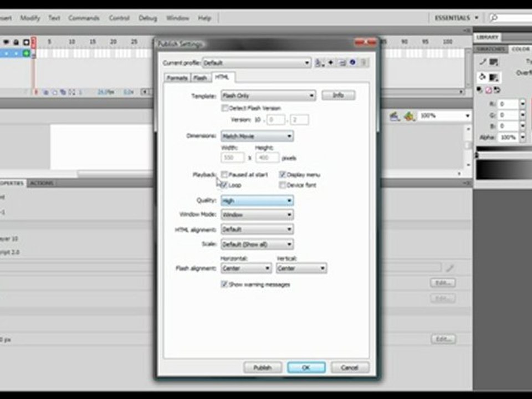Click the delete profile trash icon
Screen dimensions: 532x399
364,63
